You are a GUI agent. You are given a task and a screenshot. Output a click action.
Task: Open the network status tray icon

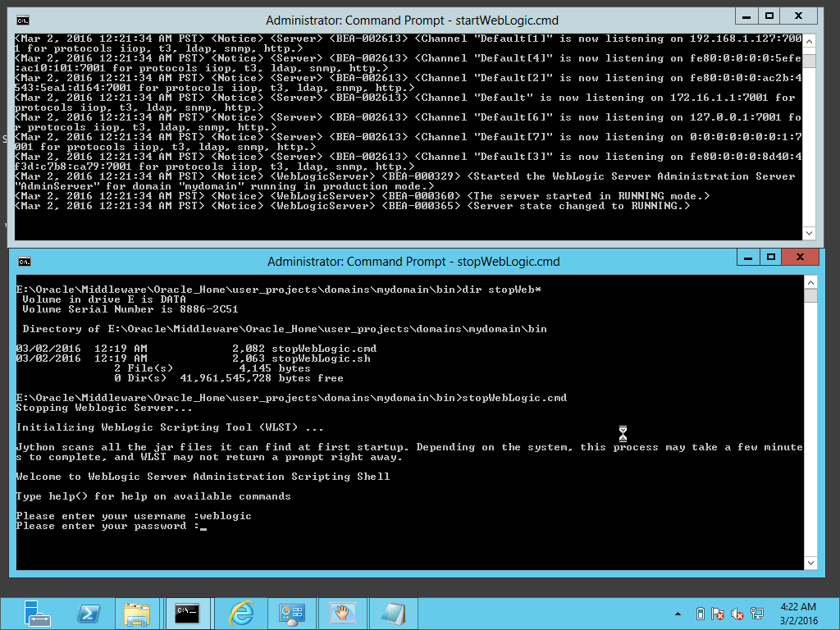[x=759, y=614]
